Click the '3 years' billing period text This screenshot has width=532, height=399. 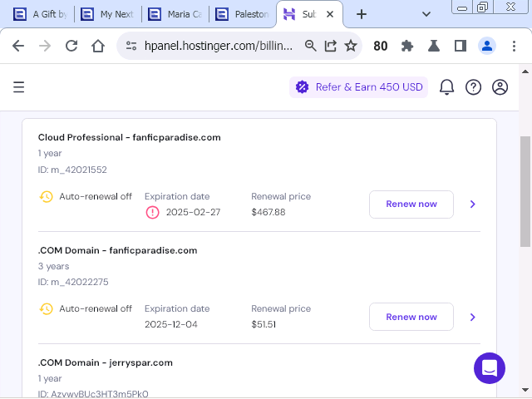pyautogui.click(x=53, y=266)
